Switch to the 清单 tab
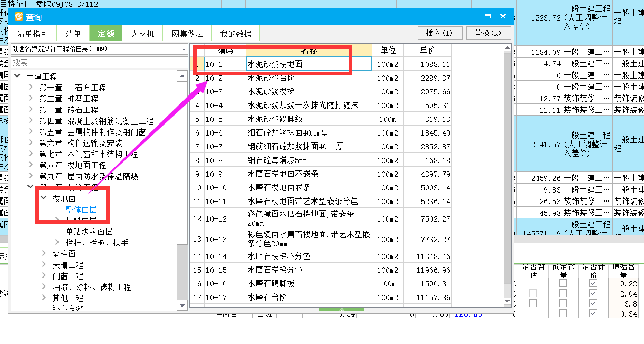This screenshot has width=644, height=344. point(73,34)
